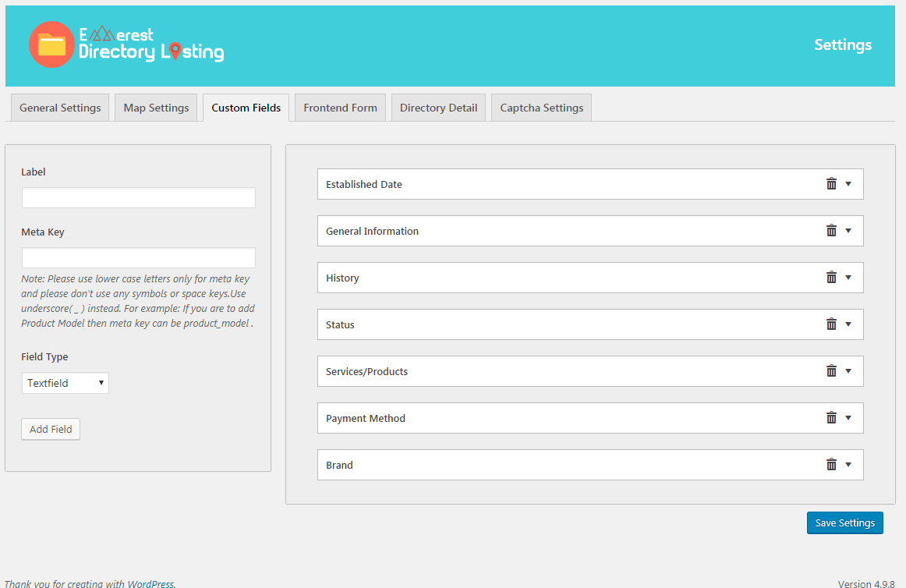Select the Custom Fields tab
Screen dimensions: 906x588
pyautogui.click(x=246, y=108)
